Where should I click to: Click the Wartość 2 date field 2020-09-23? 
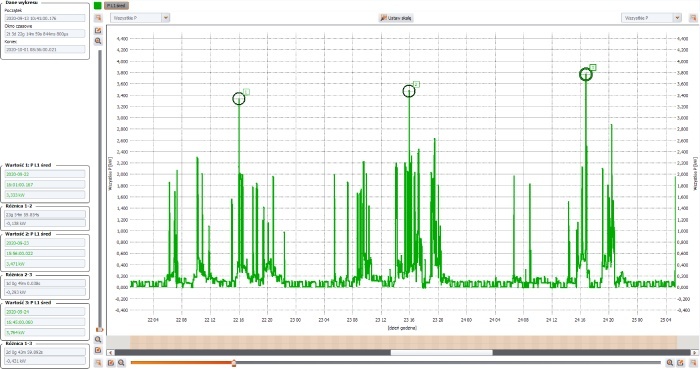pyautogui.click(x=45, y=243)
